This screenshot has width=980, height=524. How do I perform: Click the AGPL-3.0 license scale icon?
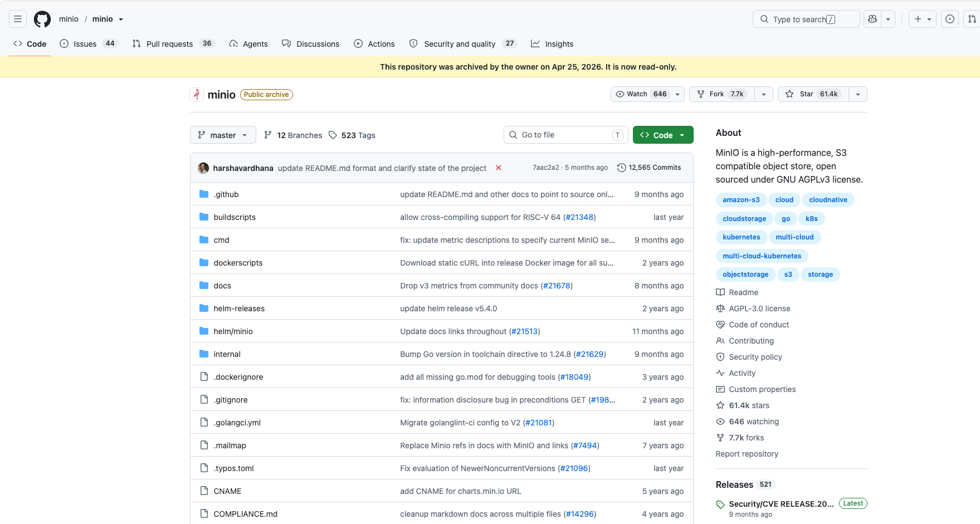720,308
